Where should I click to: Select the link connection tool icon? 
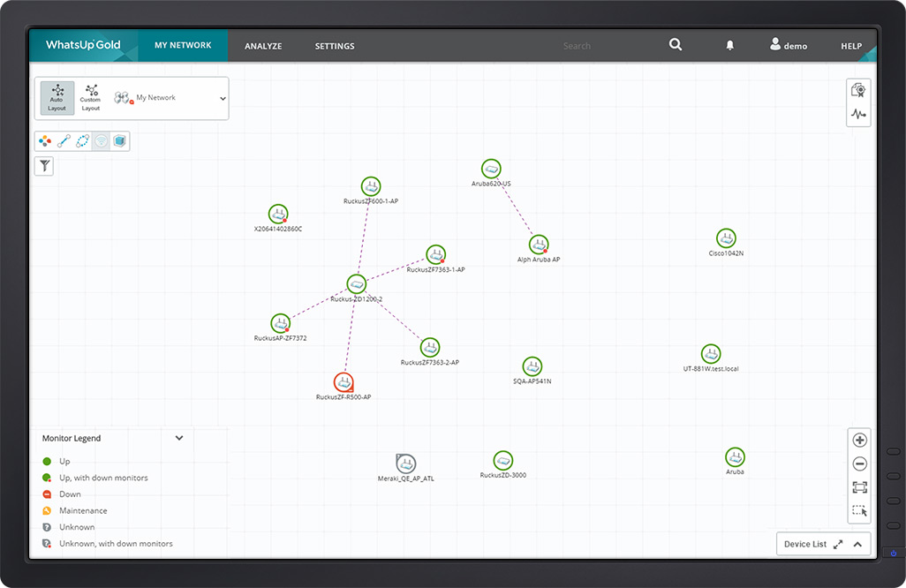coord(64,140)
